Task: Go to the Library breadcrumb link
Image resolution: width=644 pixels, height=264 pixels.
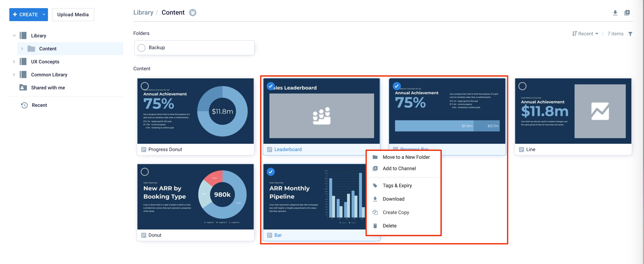Action: 143,12
